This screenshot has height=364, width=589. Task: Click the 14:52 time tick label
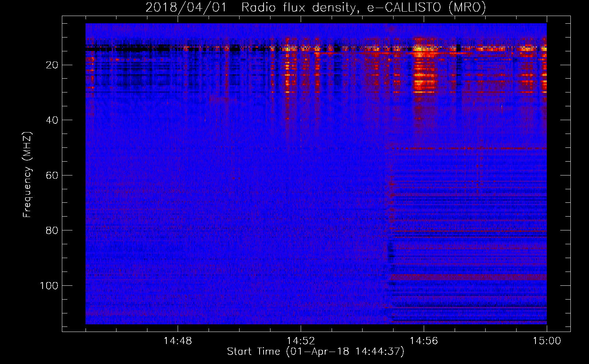(301, 341)
